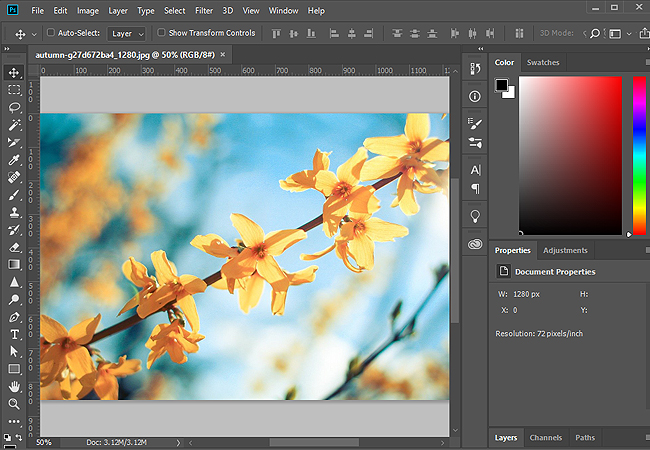Open the Paragraph panel icon
The width and height of the screenshot is (650, 450).
click(x=475, y=188)
